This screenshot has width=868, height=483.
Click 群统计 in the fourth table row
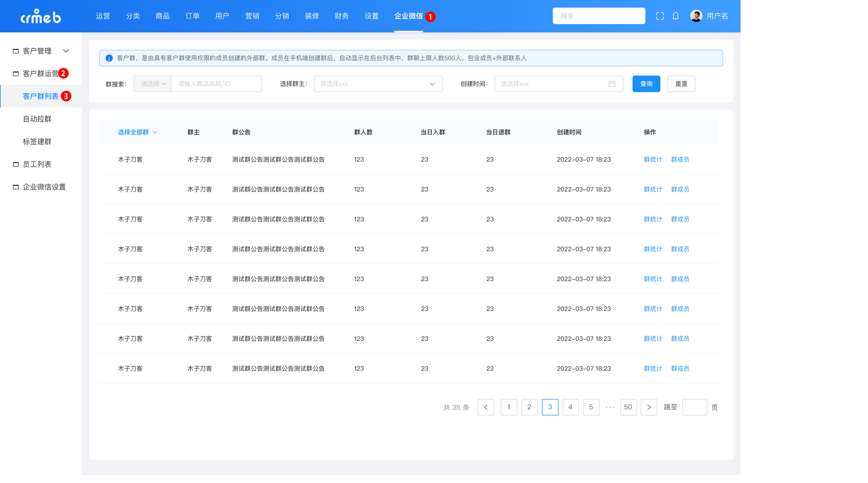coord(653,249)
